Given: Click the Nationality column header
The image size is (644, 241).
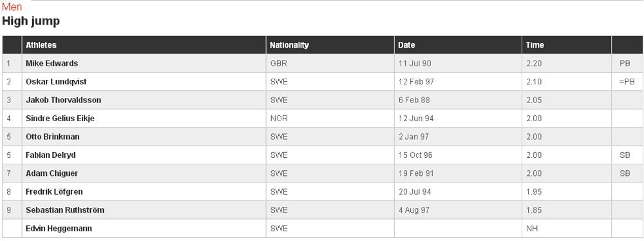Looking at the screenshot, I should pos(289,45).
